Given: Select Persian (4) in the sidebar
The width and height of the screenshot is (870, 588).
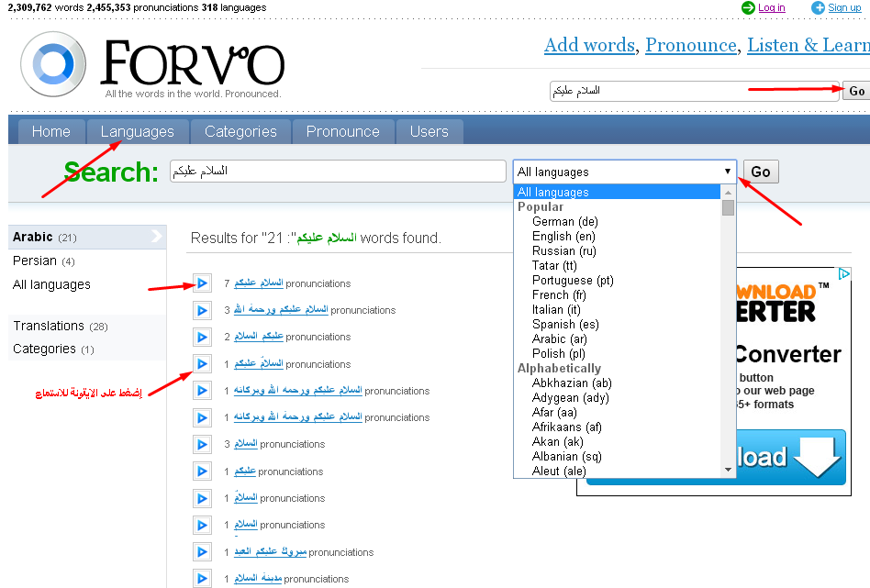Looking at the screenshot, I should tap(44, 261).
